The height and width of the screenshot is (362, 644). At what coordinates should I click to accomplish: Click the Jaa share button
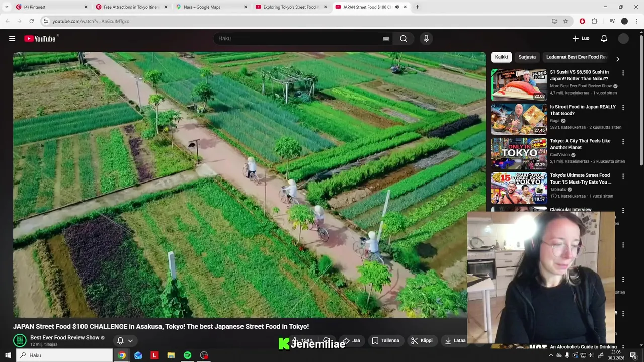[351, 341]
